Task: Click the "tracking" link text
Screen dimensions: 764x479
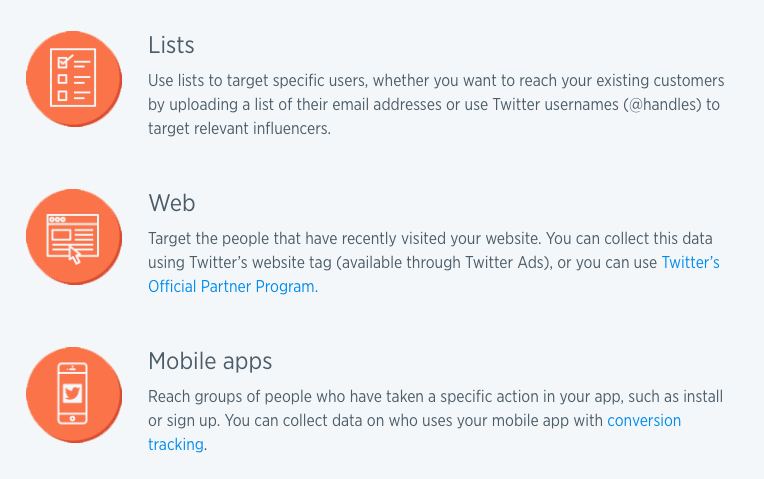Action: point(176,444)
